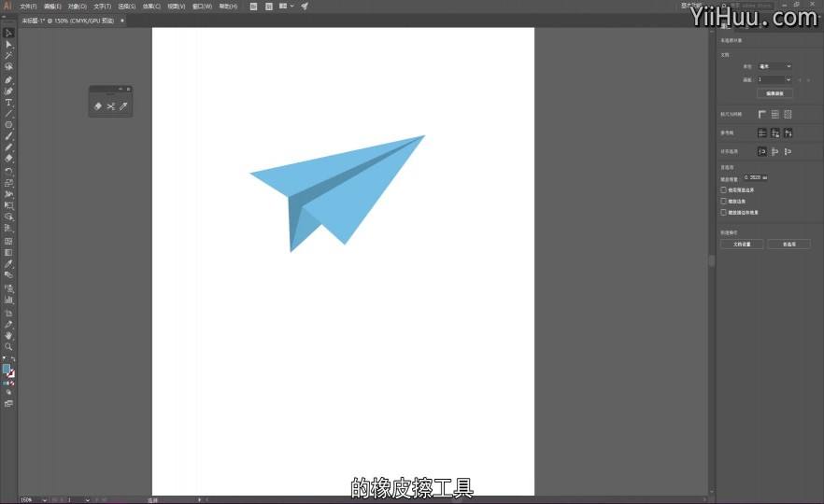Select the Pen tool
The height and width of the screenshot is (504, 824).
[8, 80]
